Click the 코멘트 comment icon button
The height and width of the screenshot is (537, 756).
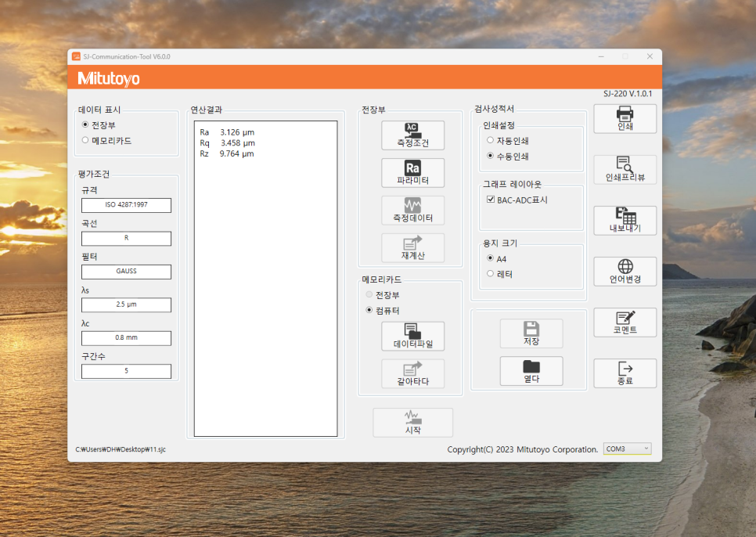pos(625,323)
